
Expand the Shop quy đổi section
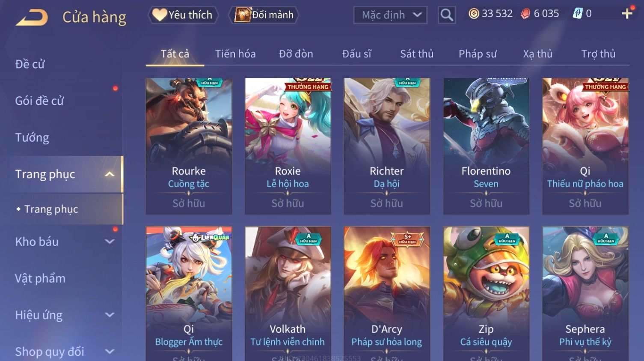(x=110, y=352)
